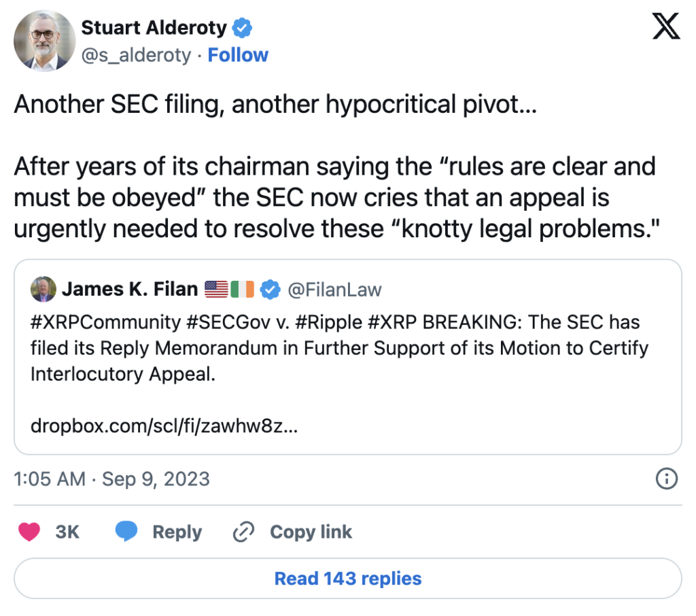Screen dimensions: 696x616
Task: Like the post with the heart icon
Action: click(x=29, y=532)
